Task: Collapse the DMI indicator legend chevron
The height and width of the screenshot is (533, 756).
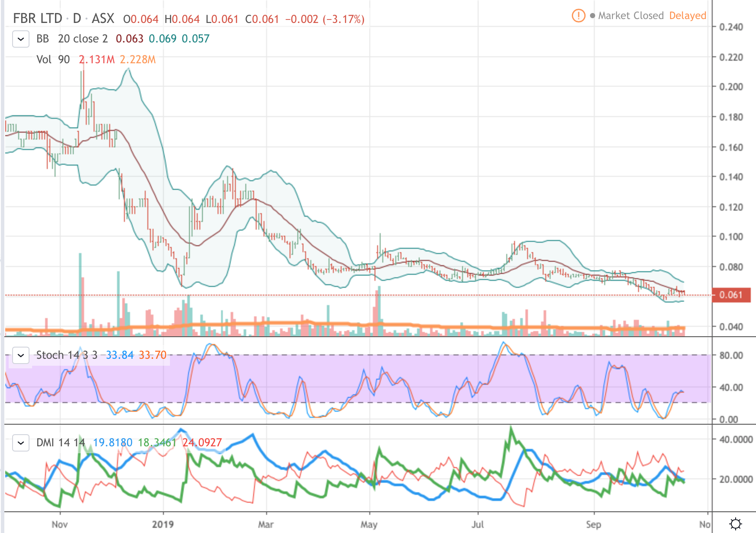Action: (20, 443)
